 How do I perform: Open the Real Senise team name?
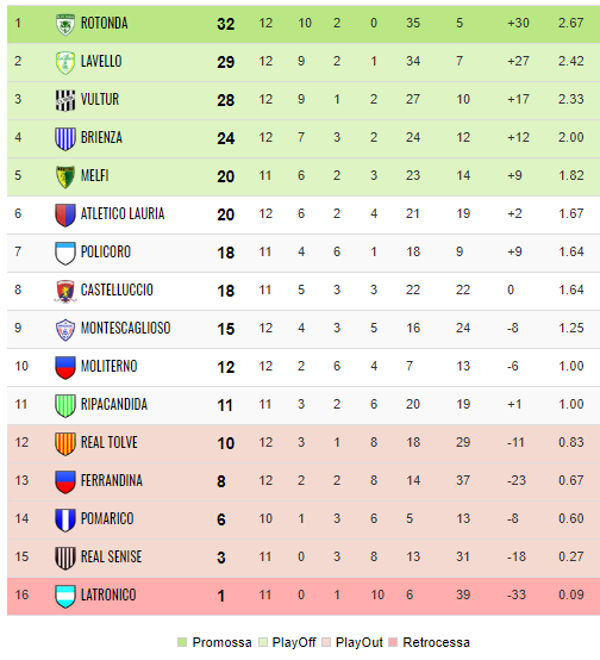(111, 557)
